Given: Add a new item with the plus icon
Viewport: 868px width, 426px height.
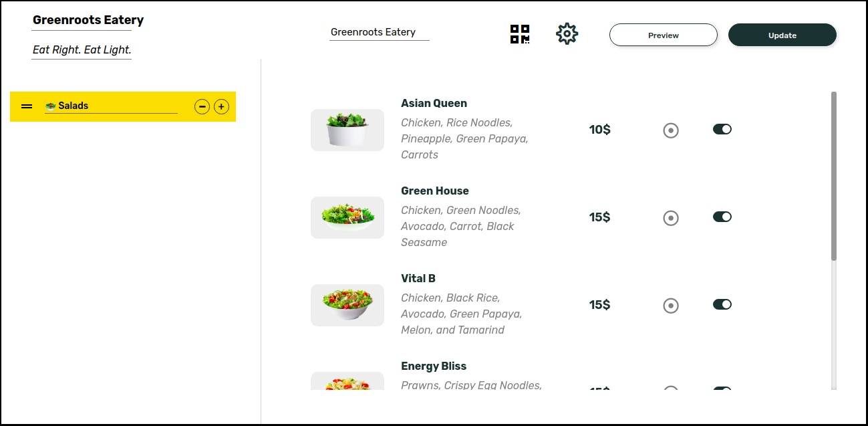Looking at the screenshot, I should tap(221, 106).
